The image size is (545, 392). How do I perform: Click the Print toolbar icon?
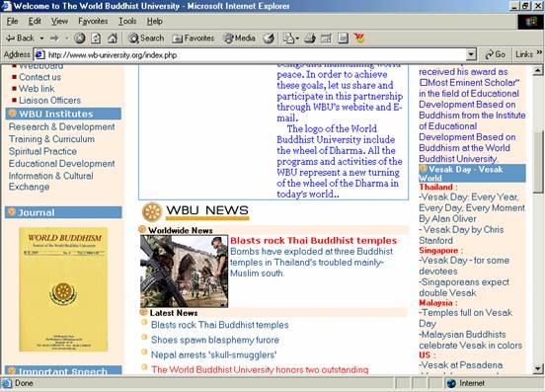click(310, 39)
